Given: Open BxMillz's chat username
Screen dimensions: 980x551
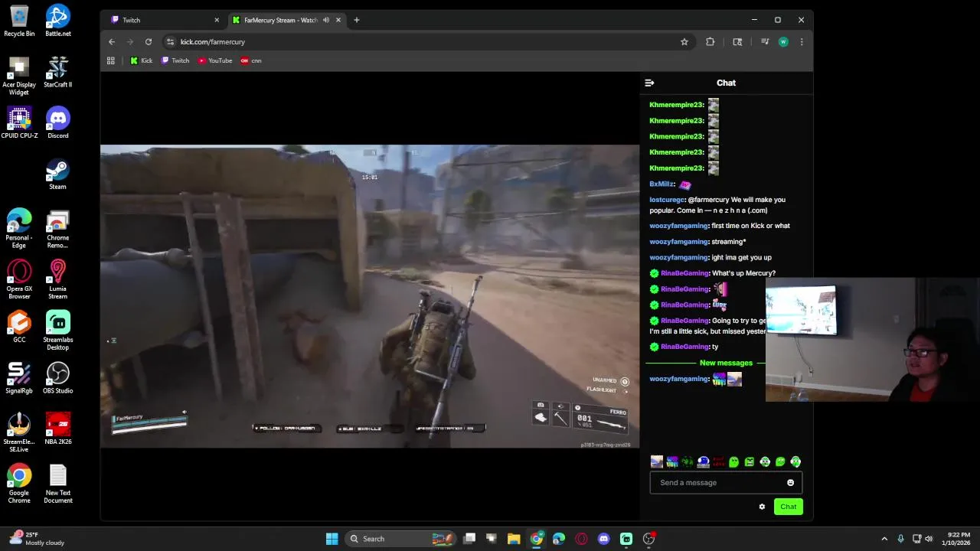Looking at the screenshot, I should point(661,184).
